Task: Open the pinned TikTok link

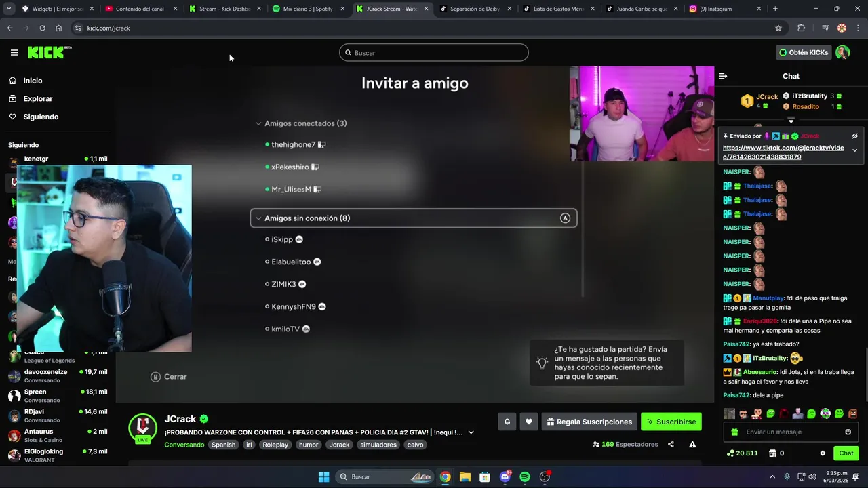Action: 783,152
